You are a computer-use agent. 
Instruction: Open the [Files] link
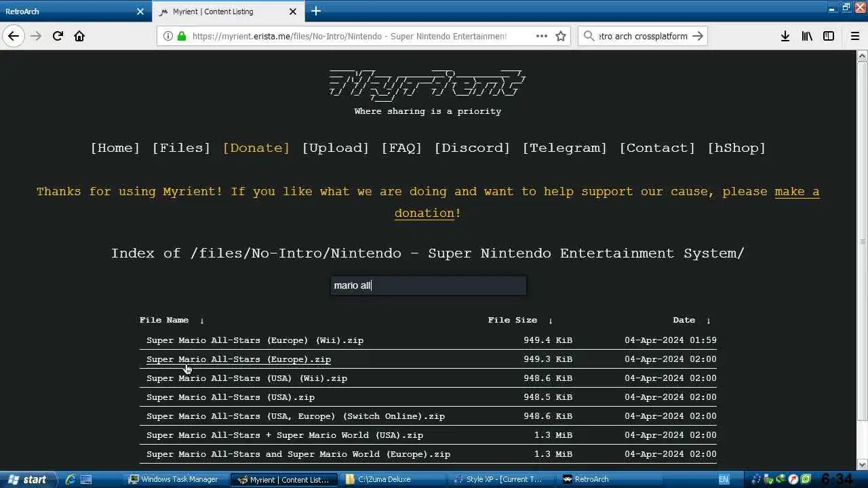click(181, 148)
